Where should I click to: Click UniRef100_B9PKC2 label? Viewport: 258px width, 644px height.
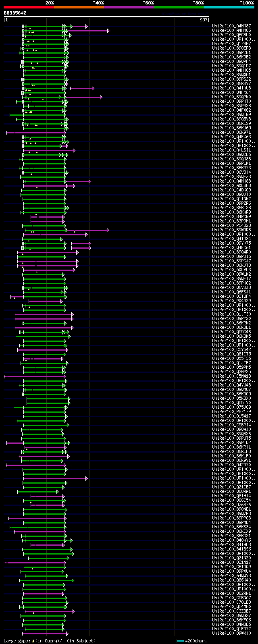[x=231, y=283]
